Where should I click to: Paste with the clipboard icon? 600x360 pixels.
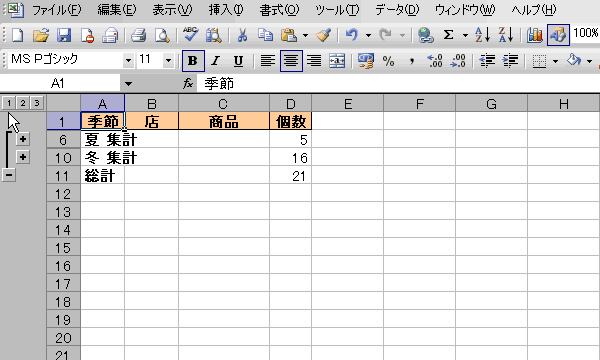point(289,35)
